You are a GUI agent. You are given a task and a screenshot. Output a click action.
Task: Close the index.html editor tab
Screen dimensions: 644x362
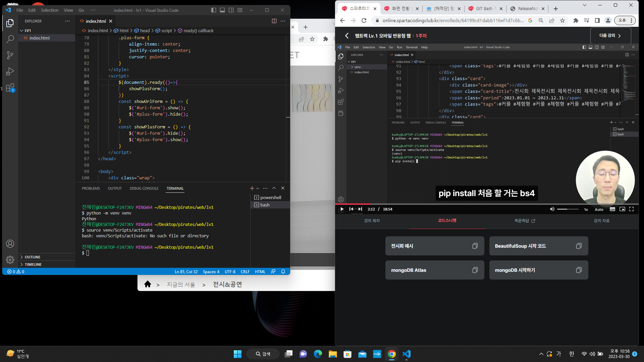tap(111, 21)
